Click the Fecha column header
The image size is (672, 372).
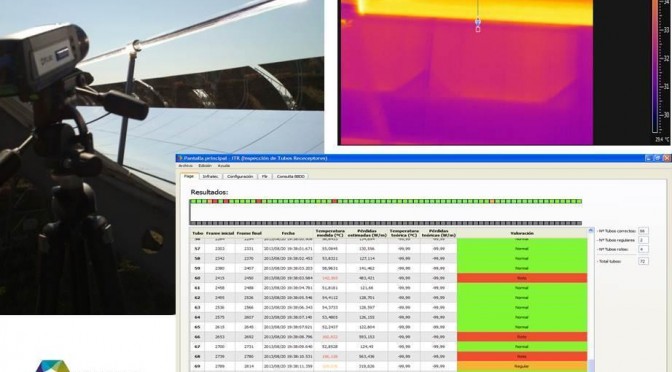coord(288,234)
